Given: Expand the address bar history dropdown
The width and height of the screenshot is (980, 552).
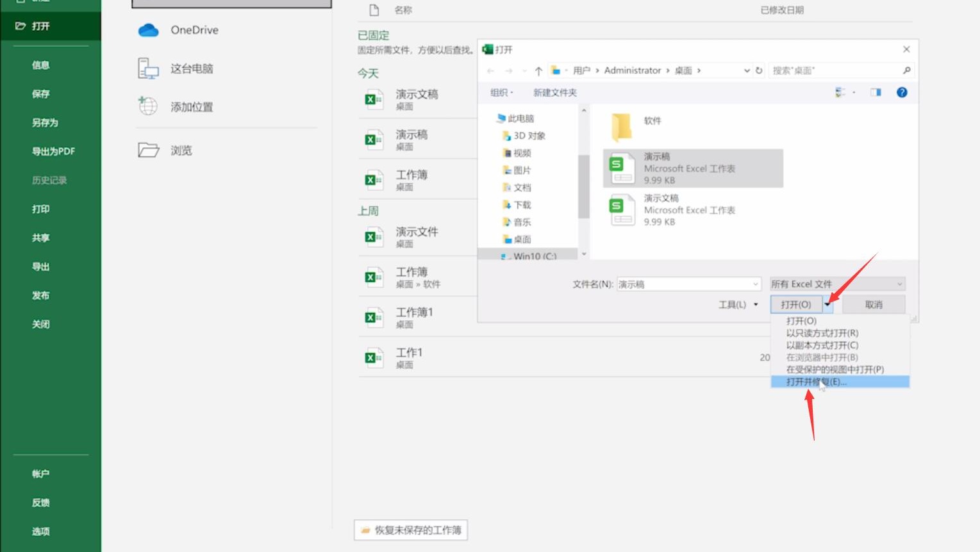Looking at the screenshot, I should (x=747, y=70).
